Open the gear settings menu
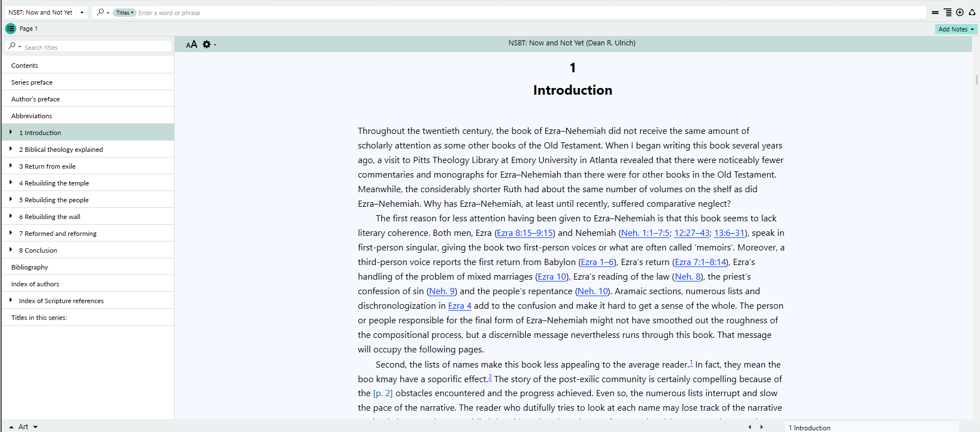The height and width of the screenshot is (432, 980). tap(207, 44)
